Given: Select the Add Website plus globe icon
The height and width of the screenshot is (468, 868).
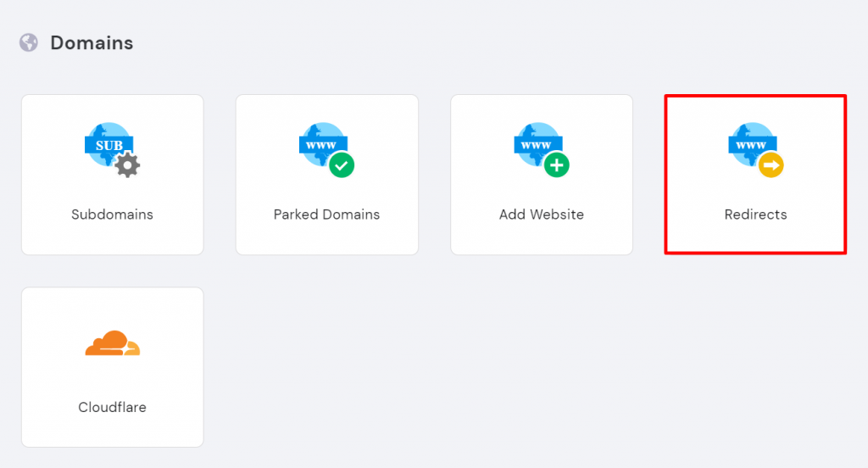Looking at the screenshot, I should [542, 150].
